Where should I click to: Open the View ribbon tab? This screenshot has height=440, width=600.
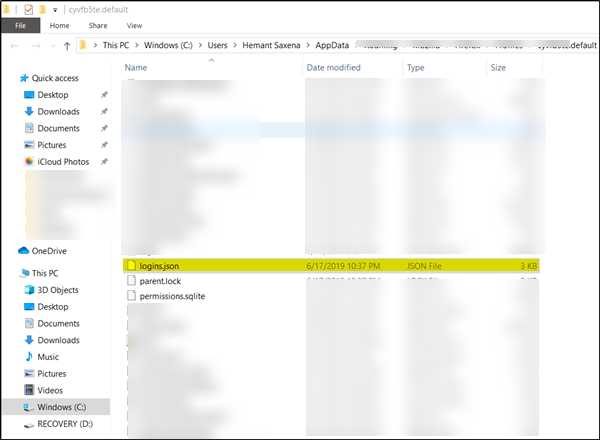[x=134, y=26]
